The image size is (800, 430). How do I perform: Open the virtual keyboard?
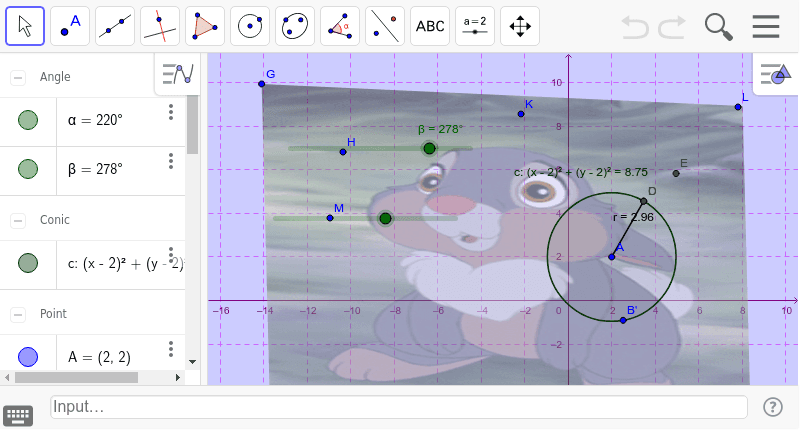(18, 416)
